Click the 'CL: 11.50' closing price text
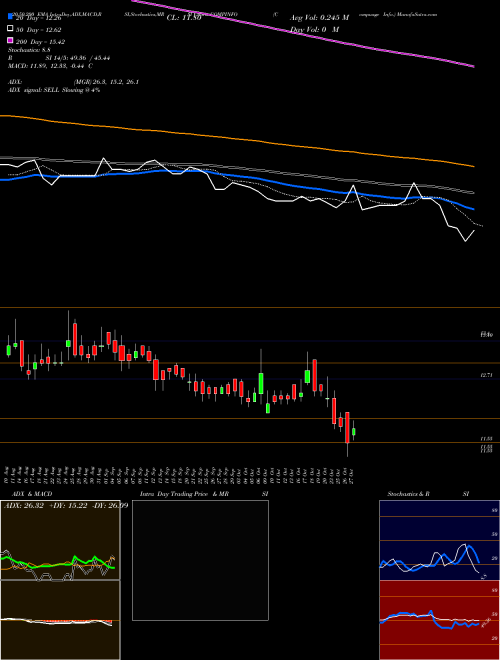The width and height of the screenshot is (500, 660). click(184, 18)
